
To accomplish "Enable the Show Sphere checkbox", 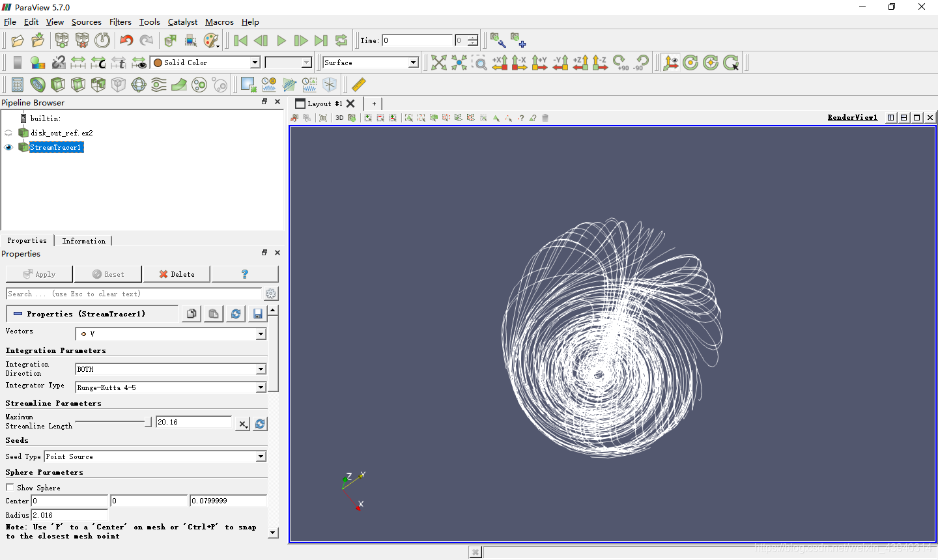I will click(x=10, y=487).
